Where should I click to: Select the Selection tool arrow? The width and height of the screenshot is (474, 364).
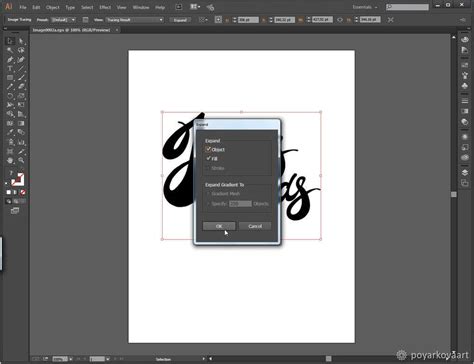[10, 41]
